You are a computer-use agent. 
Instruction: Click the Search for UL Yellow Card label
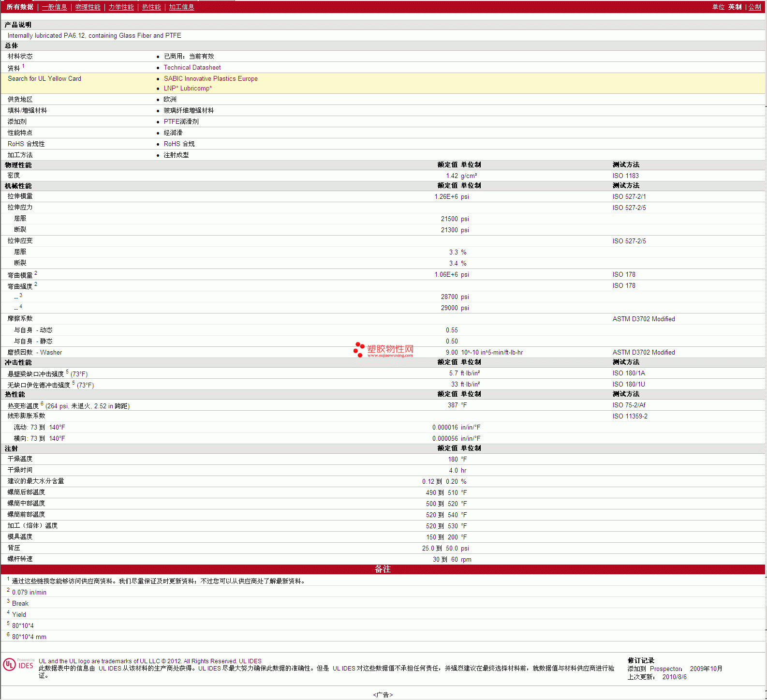[44, 79]
